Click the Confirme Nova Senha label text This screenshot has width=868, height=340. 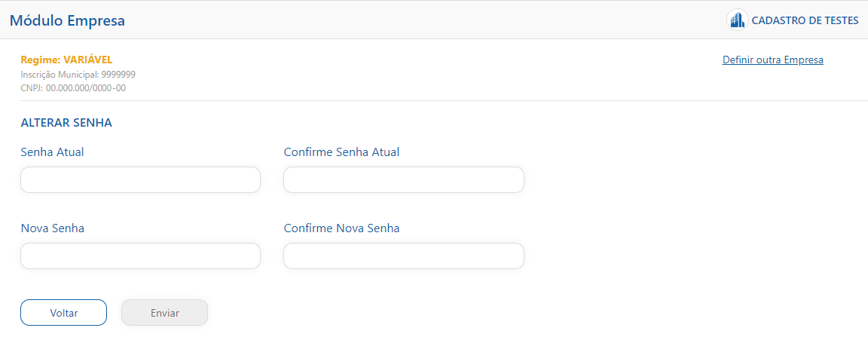341,228
